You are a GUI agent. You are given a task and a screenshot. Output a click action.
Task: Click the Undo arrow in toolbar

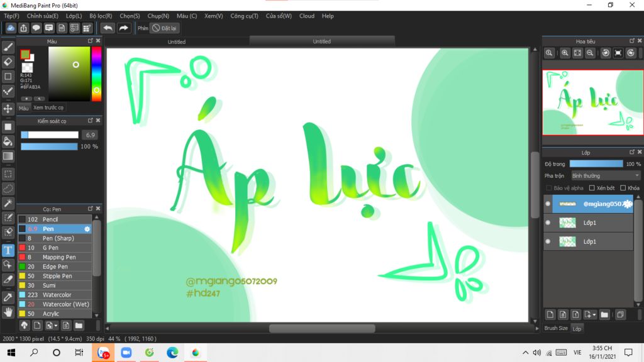point(108,28)
